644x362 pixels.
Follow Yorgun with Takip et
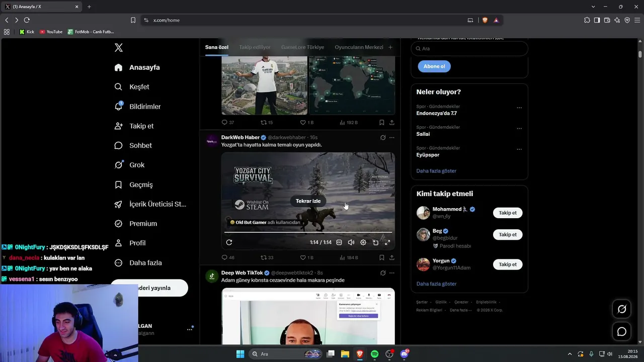click(x=508, y=264)
